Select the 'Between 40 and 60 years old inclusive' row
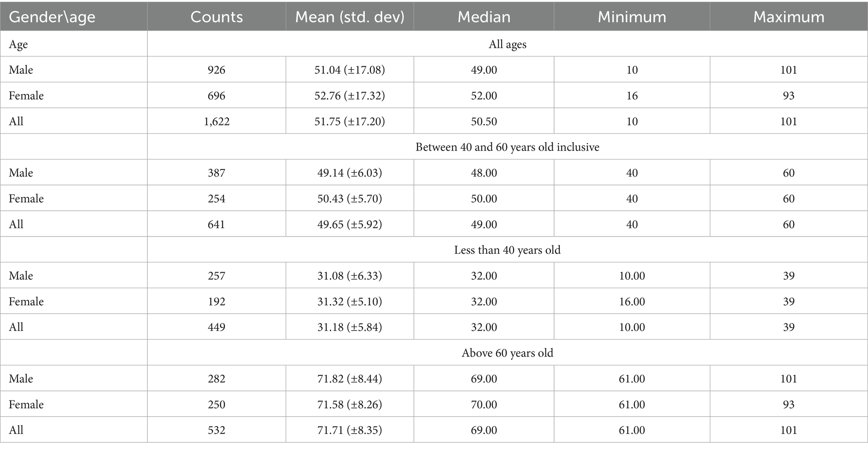 (507, 147)
